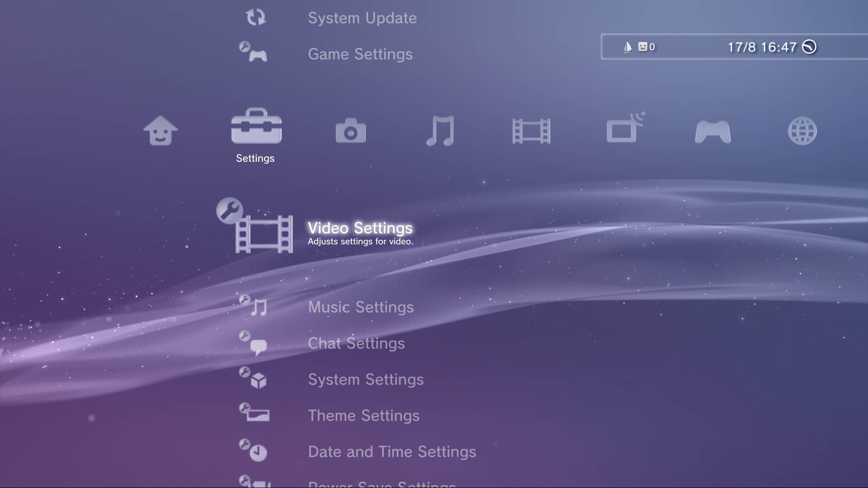Open System Update menu entry

(x=362, y=18)
